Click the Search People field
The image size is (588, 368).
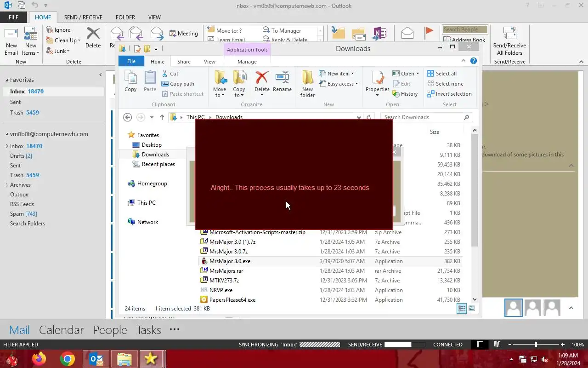(465, 29)
